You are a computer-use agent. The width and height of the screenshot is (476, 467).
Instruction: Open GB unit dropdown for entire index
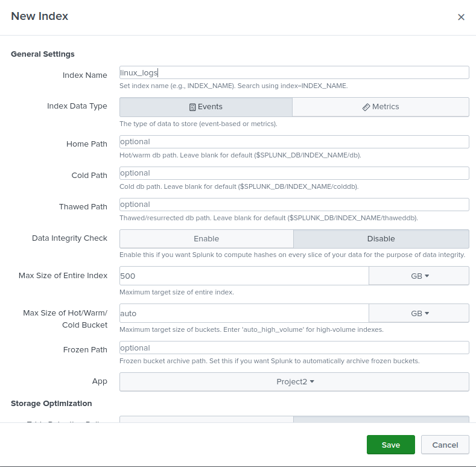[419, 276]
